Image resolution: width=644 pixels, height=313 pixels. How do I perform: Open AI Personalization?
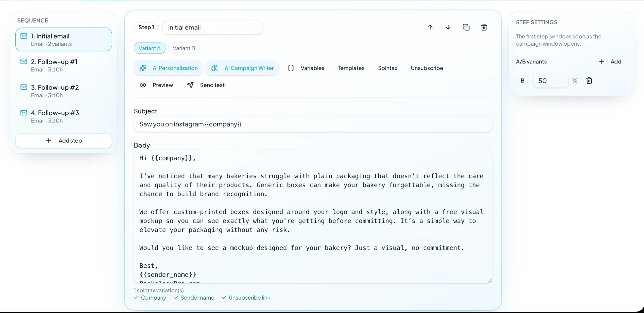[x=169, y=68]
